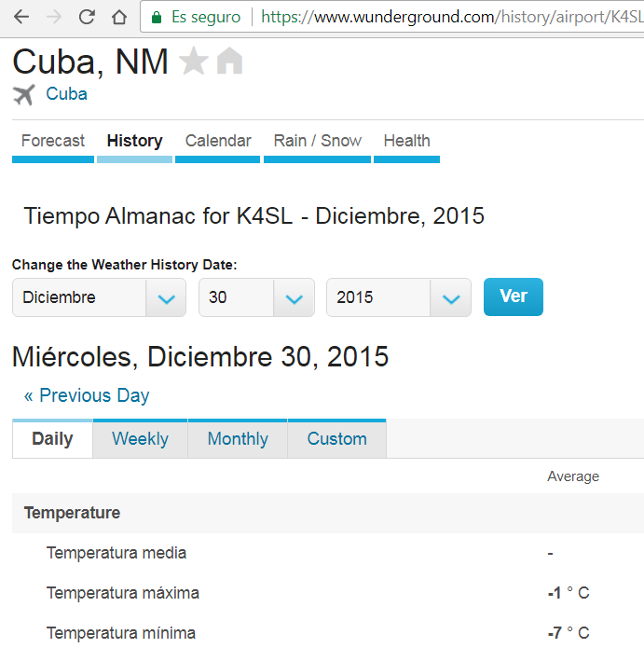Open the year dropdown showing 2015
The image size is (644, 648).
point(397,297)
